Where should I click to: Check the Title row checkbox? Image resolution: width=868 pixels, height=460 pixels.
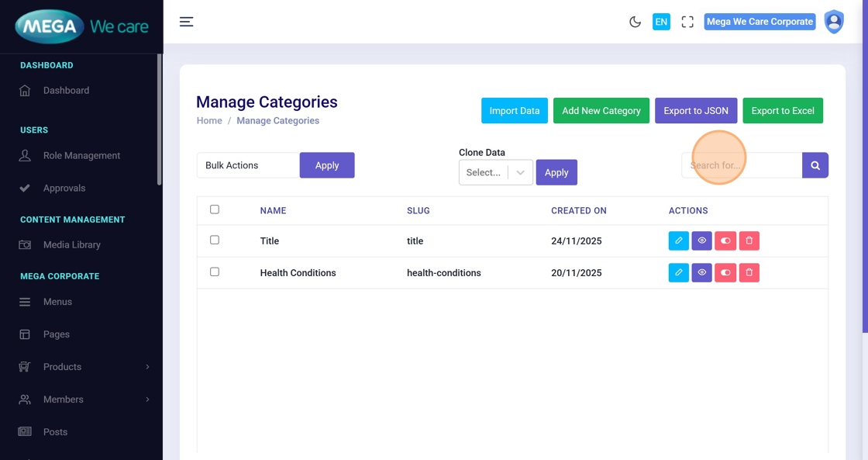(x=215, y=240)
